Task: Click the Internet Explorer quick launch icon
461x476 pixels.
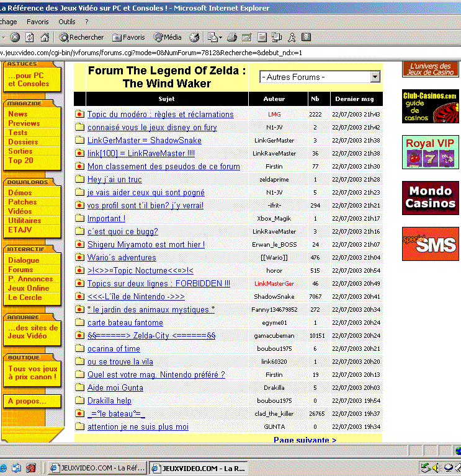Action: click(3, 468)
